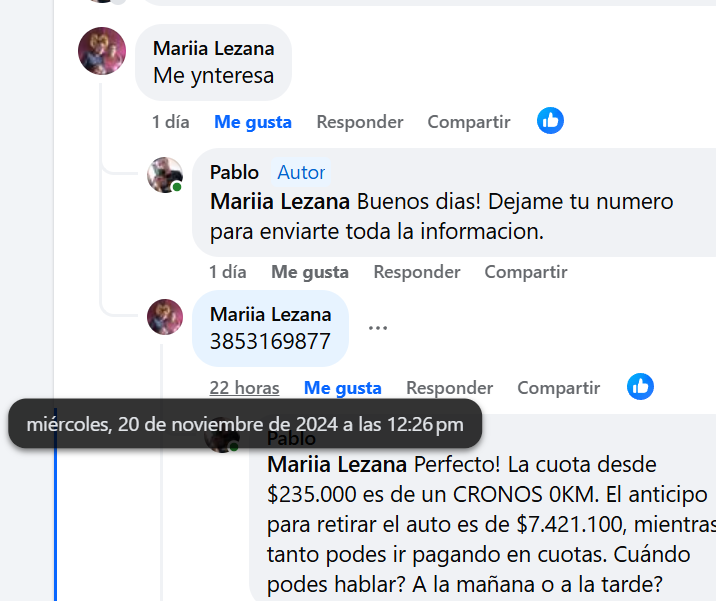Share the 3853169877 comment
716x601 pixels.
(558, 388)
